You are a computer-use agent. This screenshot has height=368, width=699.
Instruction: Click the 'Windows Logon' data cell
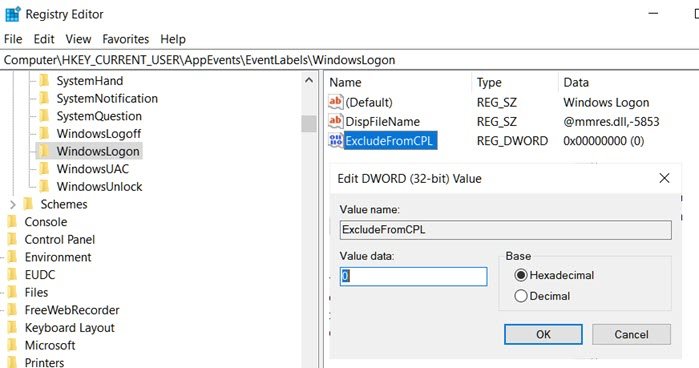click(x=606, y=102)
